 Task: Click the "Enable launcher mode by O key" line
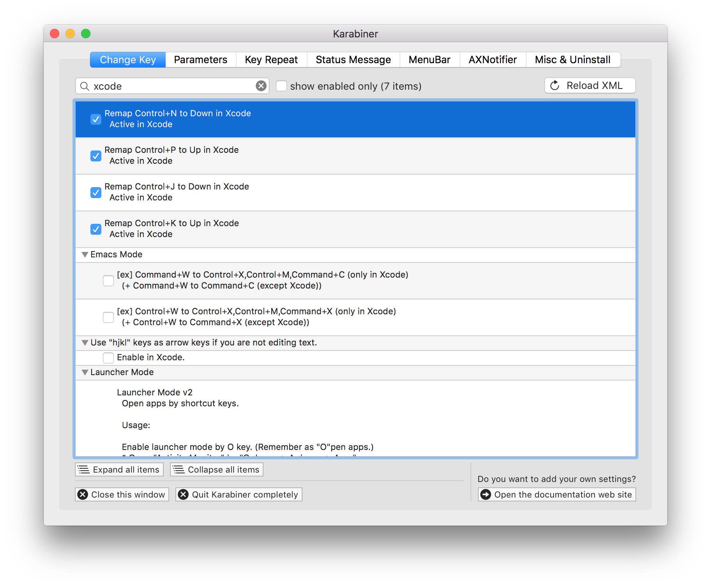[248, 447]
